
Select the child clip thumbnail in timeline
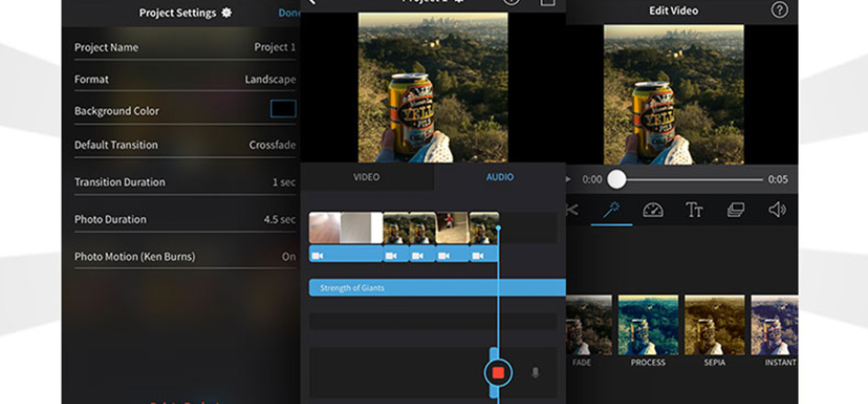click(x=452, y=227)
